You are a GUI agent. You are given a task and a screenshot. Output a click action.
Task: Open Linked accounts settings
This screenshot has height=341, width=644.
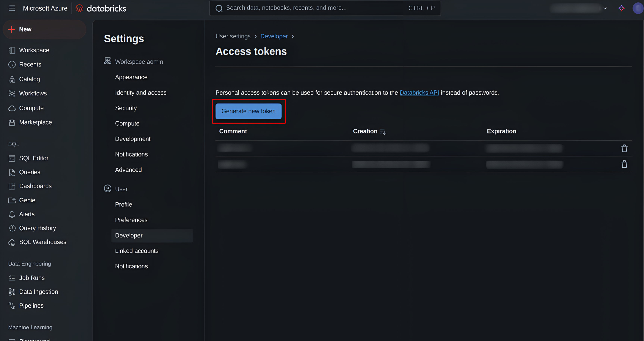(137, 251)
